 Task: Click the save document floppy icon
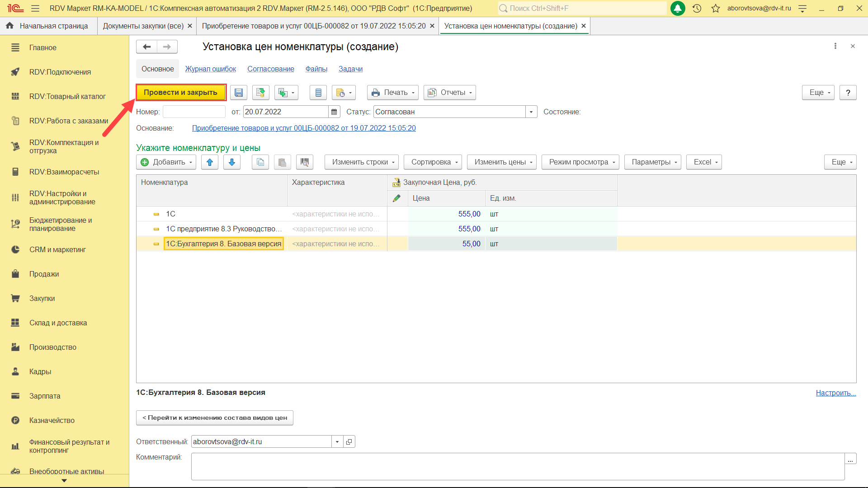(238, 93)
